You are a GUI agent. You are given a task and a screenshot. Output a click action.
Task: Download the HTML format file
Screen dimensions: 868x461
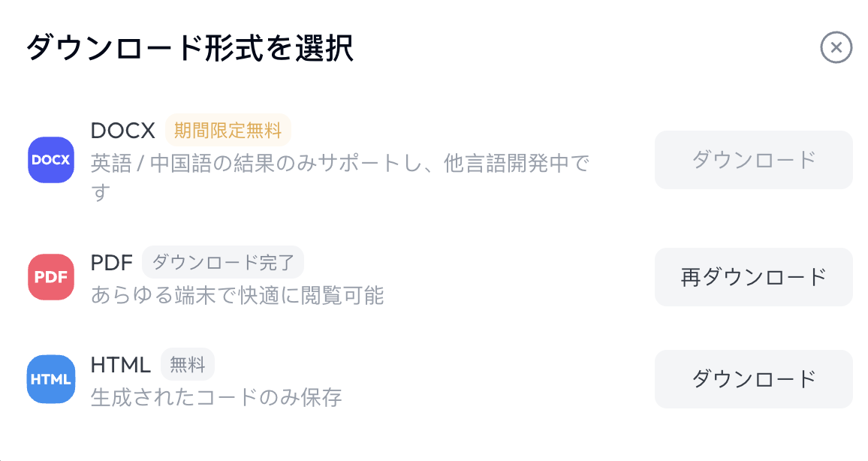753,379
